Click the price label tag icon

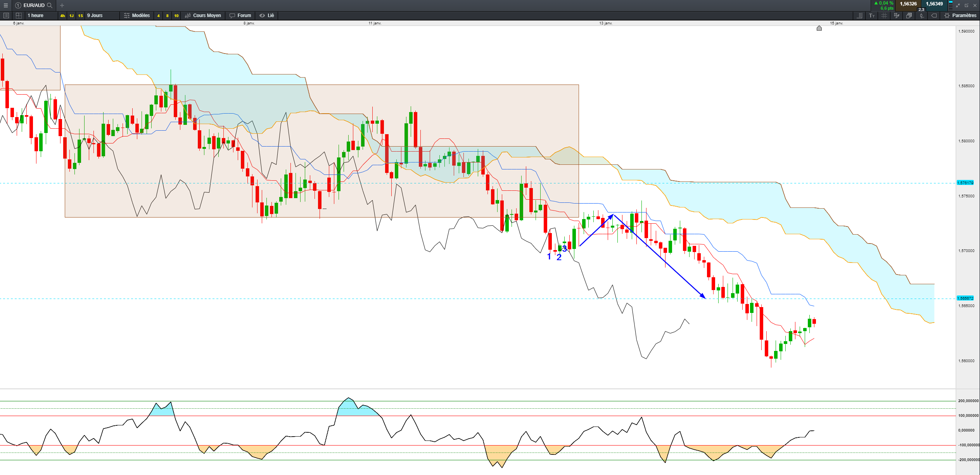pyautogui.click(x=934, y=16)
